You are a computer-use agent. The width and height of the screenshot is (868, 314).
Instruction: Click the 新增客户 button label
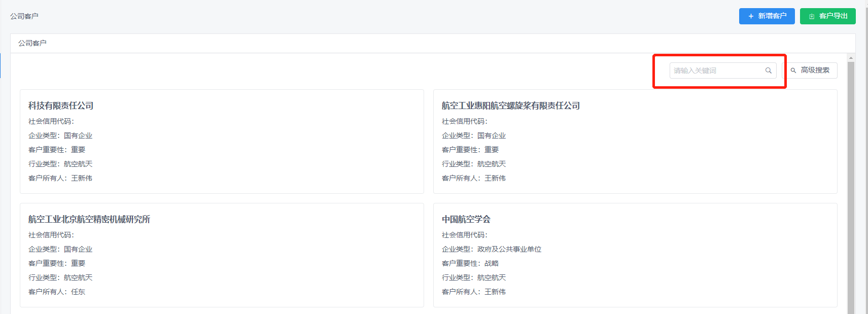tap(772, 16)
